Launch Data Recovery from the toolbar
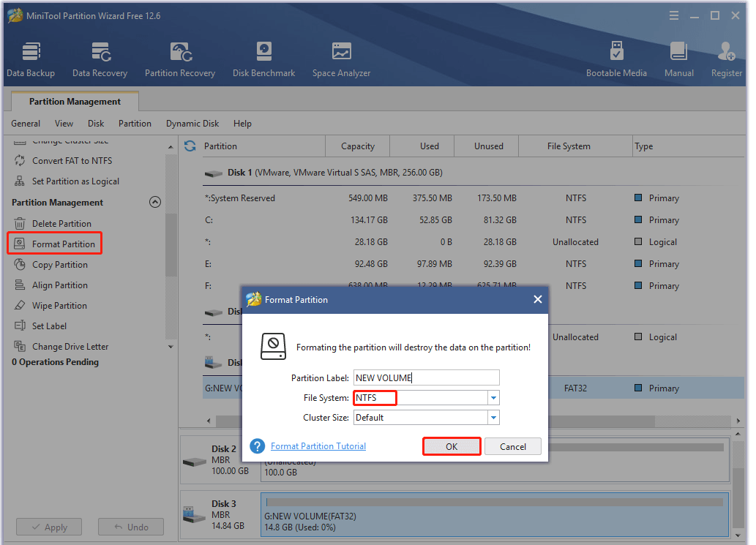Viewport: 756px width, 545px height. tap(100, 60)
